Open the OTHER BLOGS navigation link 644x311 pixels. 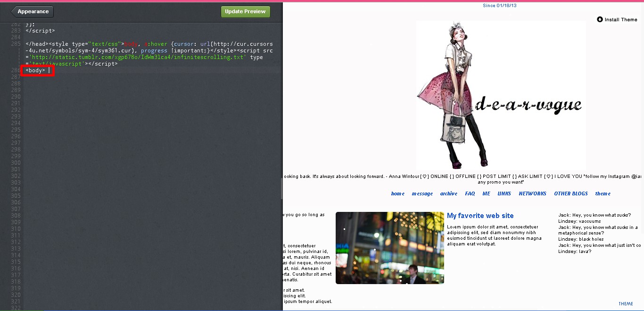pyautogui.click(x=571, y=193)
